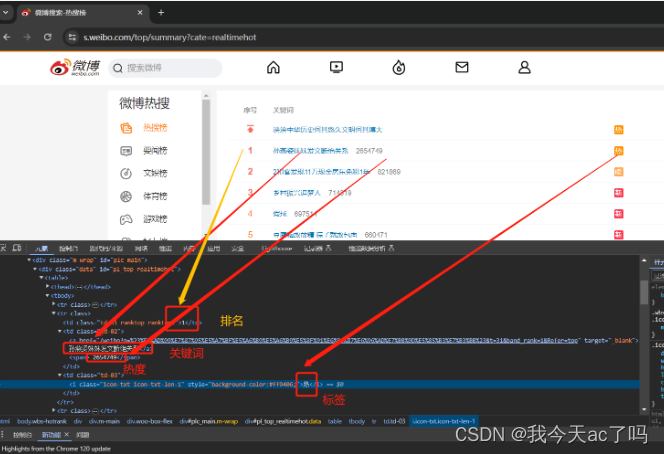Click the 体育榜 basketball icon

coord(126,196)
